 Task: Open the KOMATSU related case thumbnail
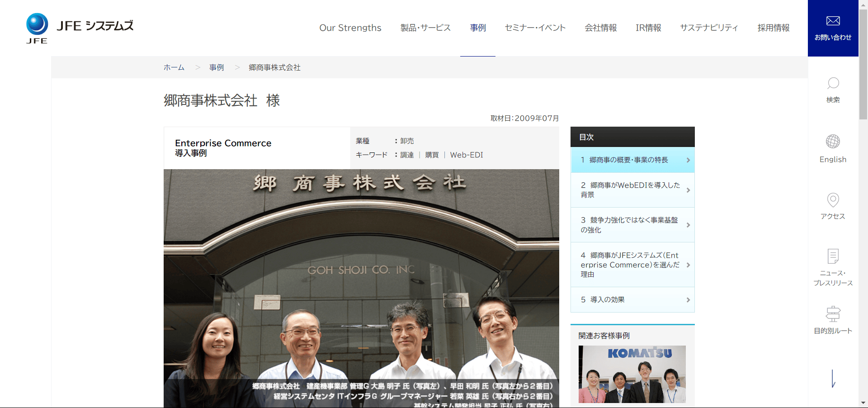click(x=632, y=374)
